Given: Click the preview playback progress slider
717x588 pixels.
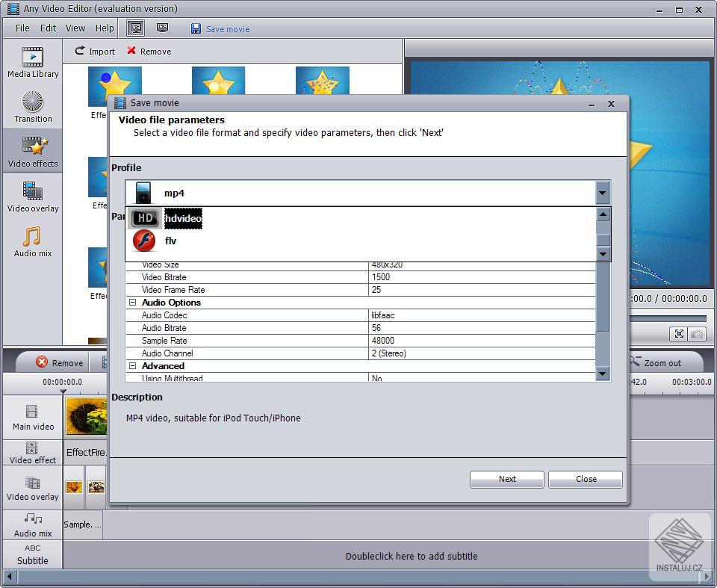Looking at the screenshot, I should pos(668,318).
